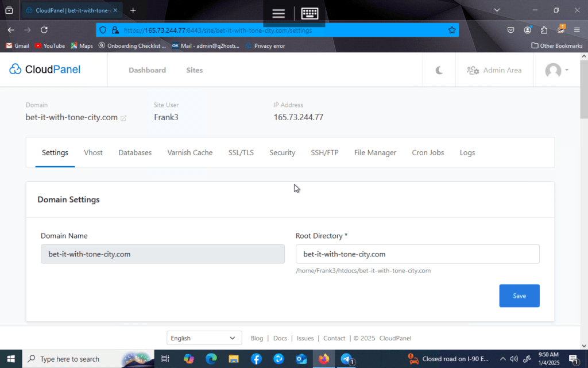Image resolution: width=588 pixels, height=368 pixels.
Task: Switch to the Vhost tab
Action: point(93,152)
